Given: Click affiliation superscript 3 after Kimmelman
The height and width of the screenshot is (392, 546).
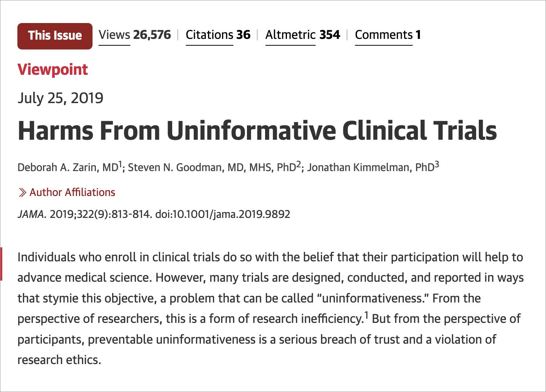Looking at the screenshot, I should pyautogui.click(x=437, y=163).
